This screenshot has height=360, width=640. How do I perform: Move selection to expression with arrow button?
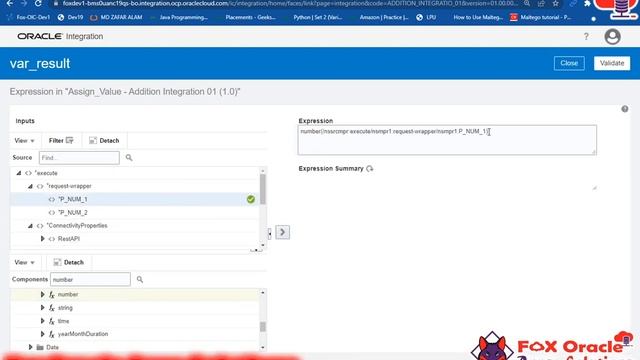click(282, 232)
